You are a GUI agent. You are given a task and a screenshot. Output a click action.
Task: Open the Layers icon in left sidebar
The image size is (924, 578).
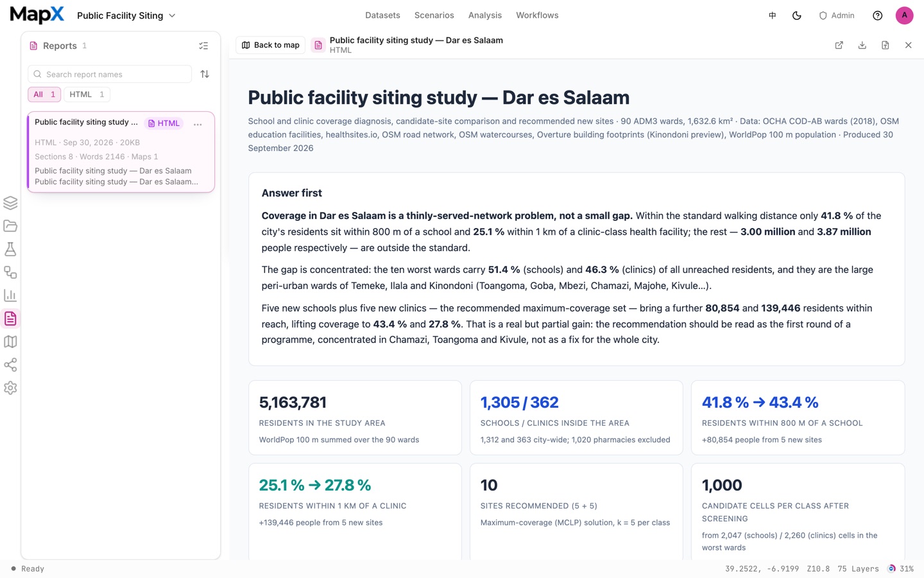[10, 203]
